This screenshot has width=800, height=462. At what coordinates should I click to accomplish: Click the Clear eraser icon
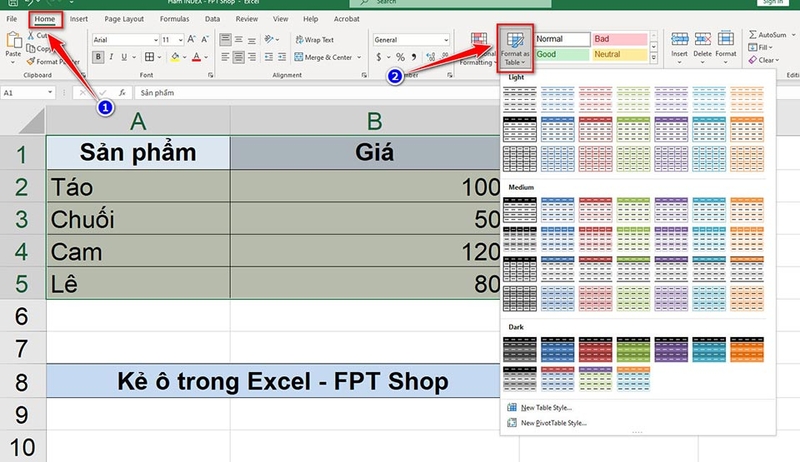tap(753, 60)
